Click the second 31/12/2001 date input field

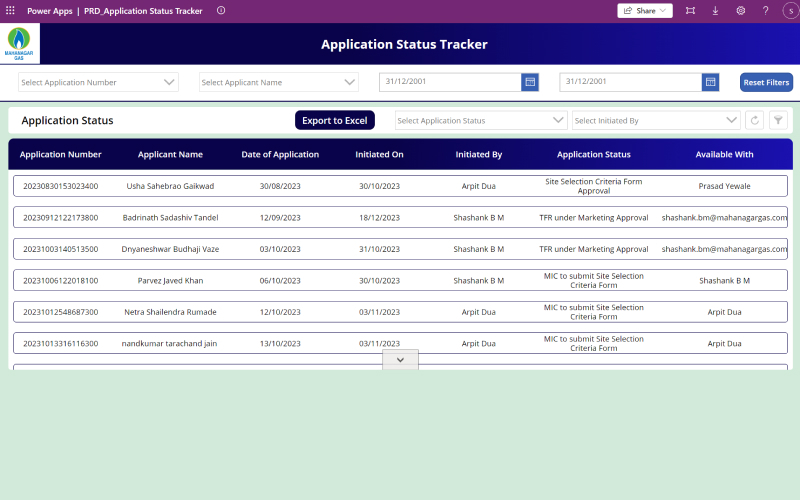click(x=631, y=82)
